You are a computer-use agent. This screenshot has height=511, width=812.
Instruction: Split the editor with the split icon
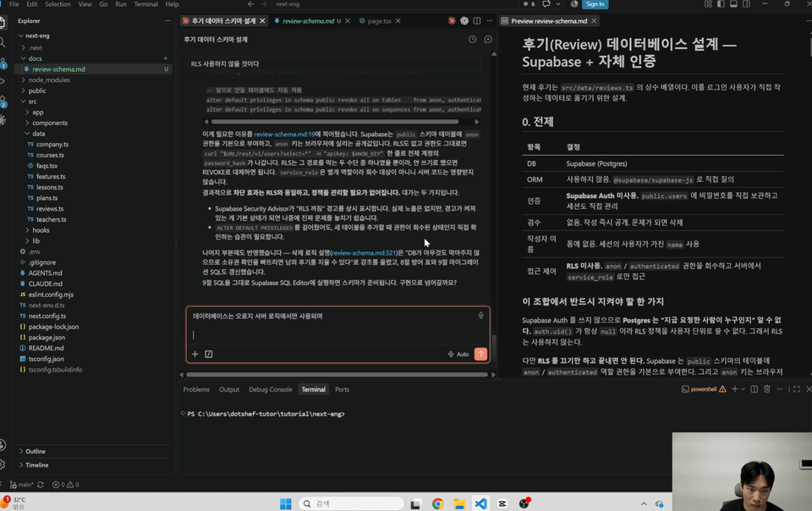(476, 21)
